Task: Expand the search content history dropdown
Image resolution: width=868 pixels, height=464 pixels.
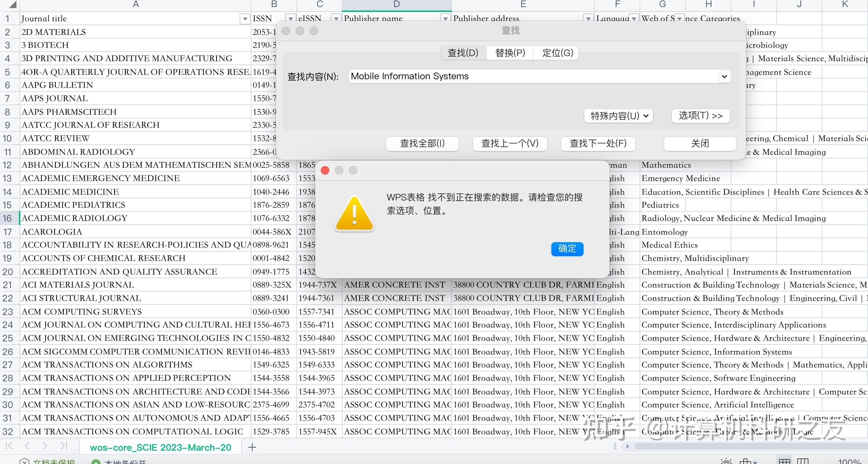Action: pos(724,76)
